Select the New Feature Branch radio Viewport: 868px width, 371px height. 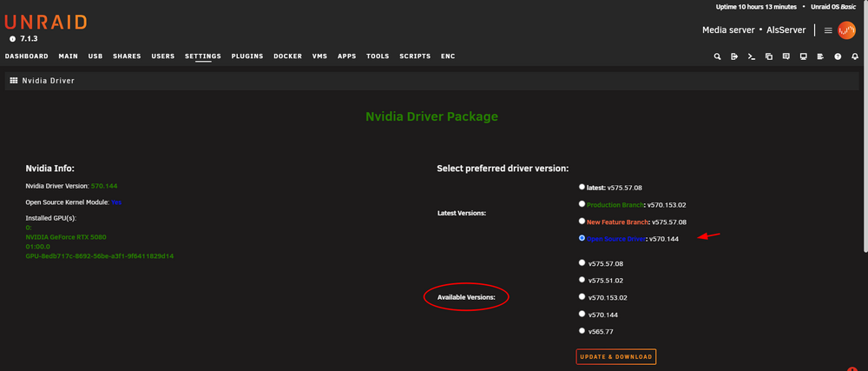pyautogui.click(x=582, y=221)
